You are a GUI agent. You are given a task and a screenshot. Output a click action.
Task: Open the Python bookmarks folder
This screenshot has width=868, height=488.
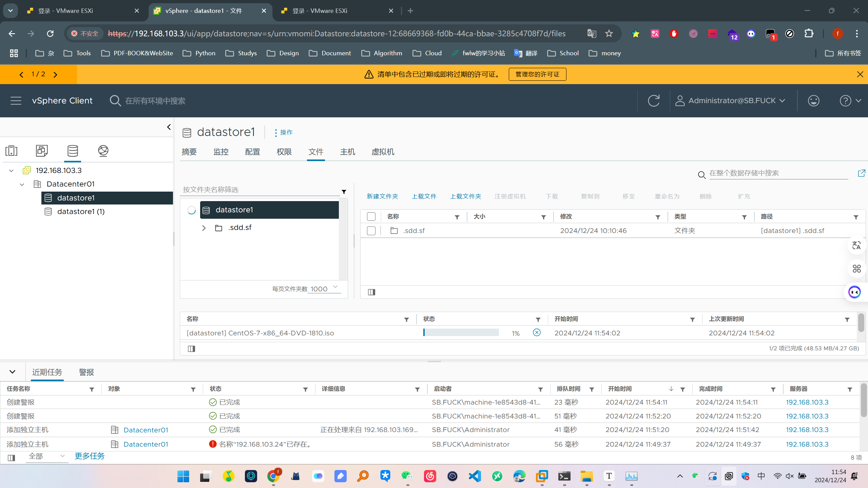[x=199, y=53]
